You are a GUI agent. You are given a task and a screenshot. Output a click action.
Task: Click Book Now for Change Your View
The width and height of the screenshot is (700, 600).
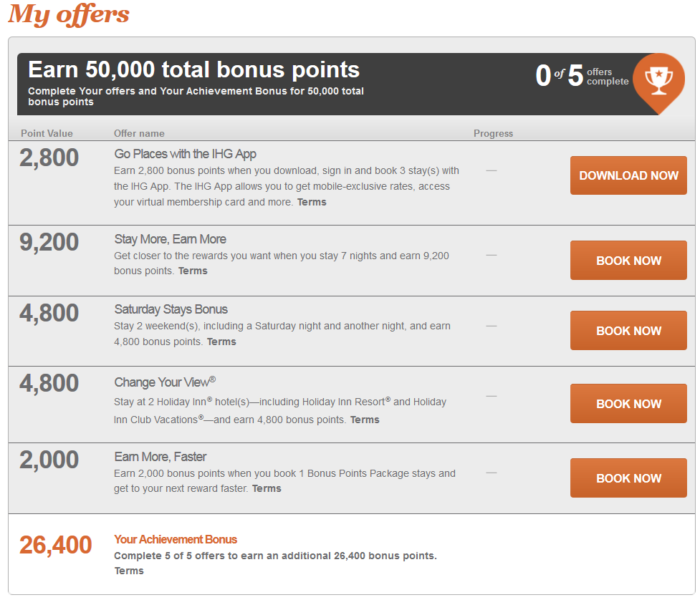point(628,404)
